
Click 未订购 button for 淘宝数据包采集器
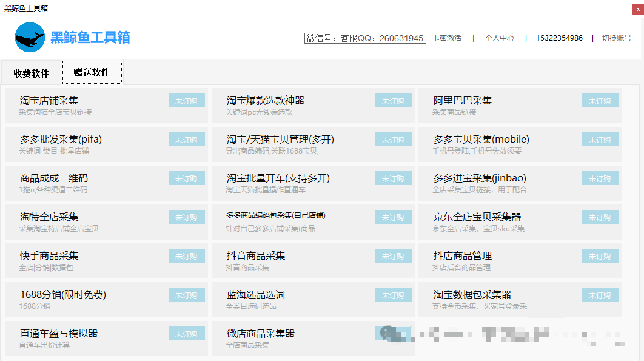point(600,295)
